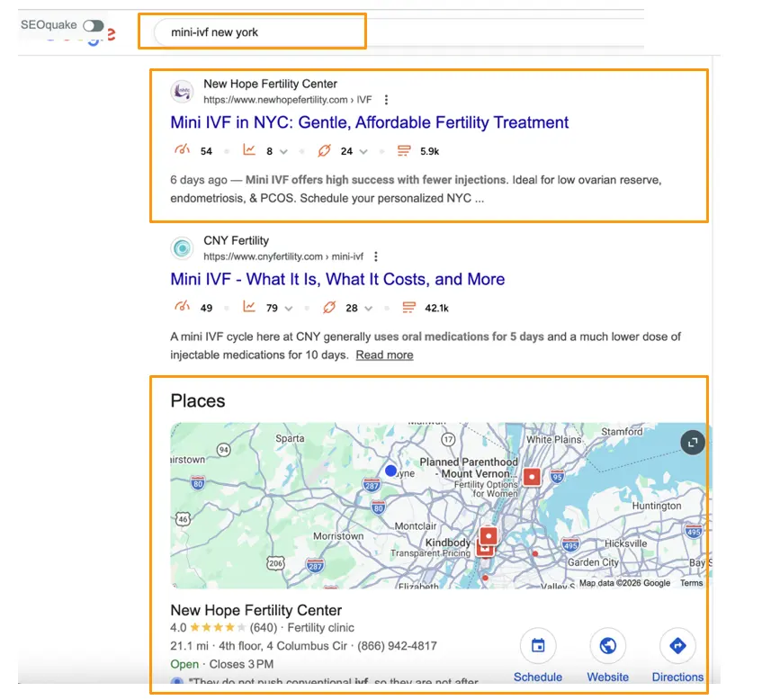Expand the chevron next to value 8
The height and width of the screenshot is (700, 771).
pyautogui.click(x=283, y=152)
